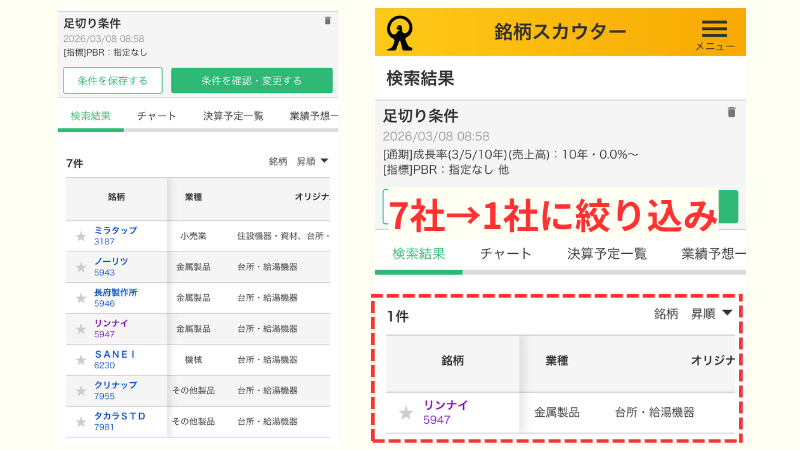Image resolution: width=800 pixels, height=450 pixels.
Task: Click 業種 column header in right table
Action: [x=557, y=361]
